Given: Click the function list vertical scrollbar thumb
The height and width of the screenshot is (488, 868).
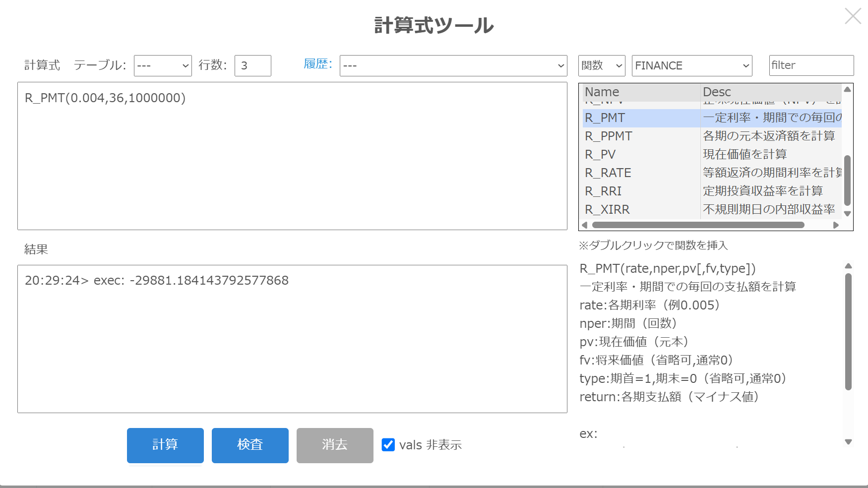Looking at the screenshot, I should pos(847,180).
